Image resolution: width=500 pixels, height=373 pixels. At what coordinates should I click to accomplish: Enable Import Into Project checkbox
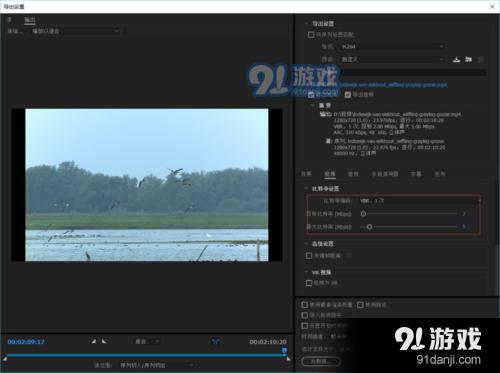click(x=304, y=315)
